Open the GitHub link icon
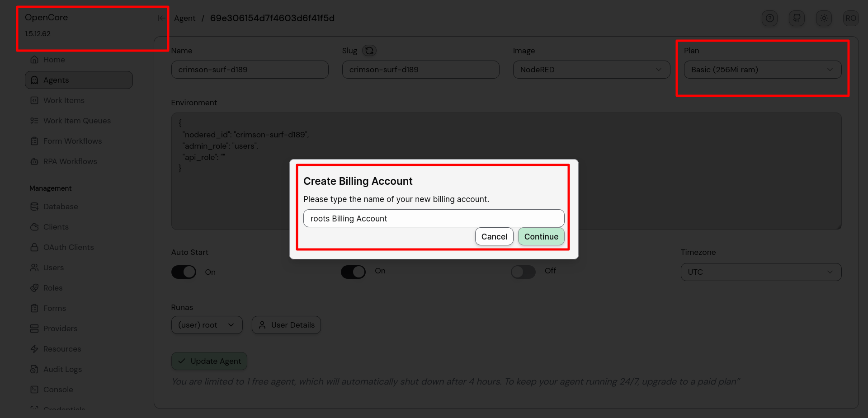Image resolution: width=868 pixels, height=418 pixels. [797, 18]
